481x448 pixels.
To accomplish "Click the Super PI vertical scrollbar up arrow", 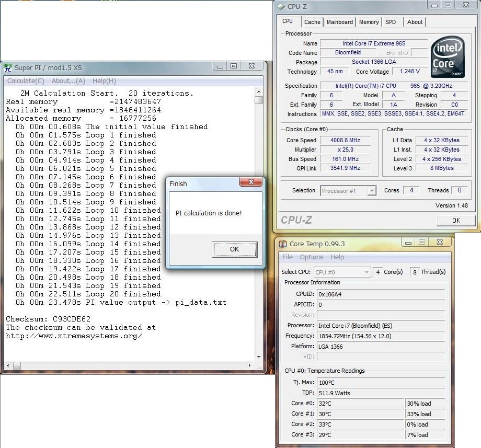I will pyautogui.click(x=259, y=92).
